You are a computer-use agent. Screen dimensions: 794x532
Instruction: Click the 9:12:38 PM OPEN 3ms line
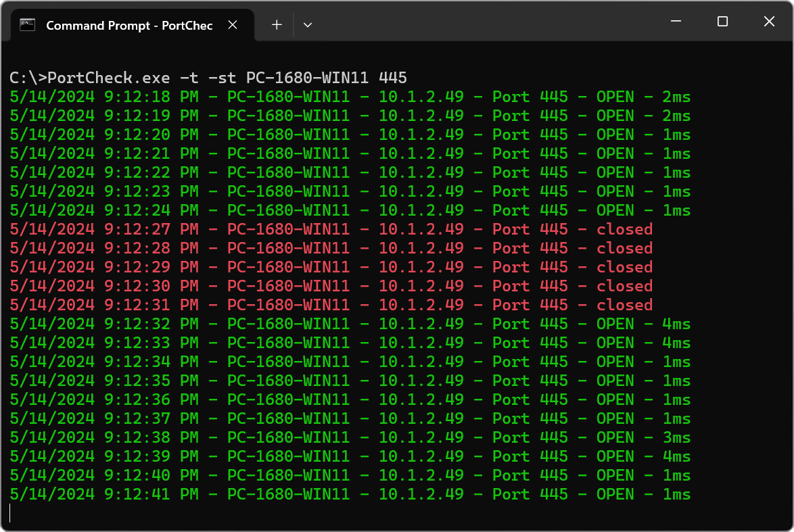point(350,437)
